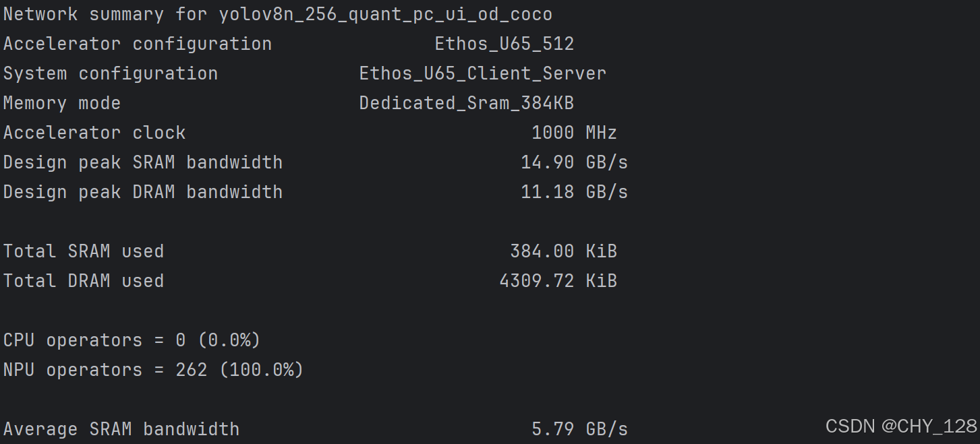Screen dimensions: 980x444
Task: Click the Average SRAM bandwidth label
Action: click(121, 429)
